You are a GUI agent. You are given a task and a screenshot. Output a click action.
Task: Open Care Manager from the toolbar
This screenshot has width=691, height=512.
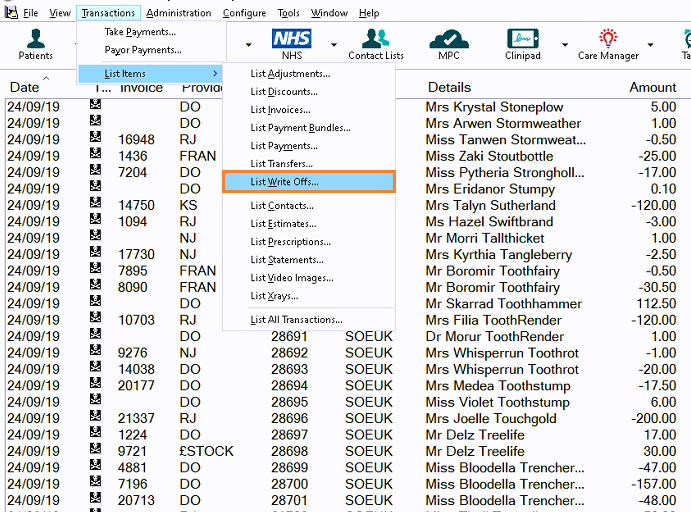pyautogui.click(x=608, y=43)
